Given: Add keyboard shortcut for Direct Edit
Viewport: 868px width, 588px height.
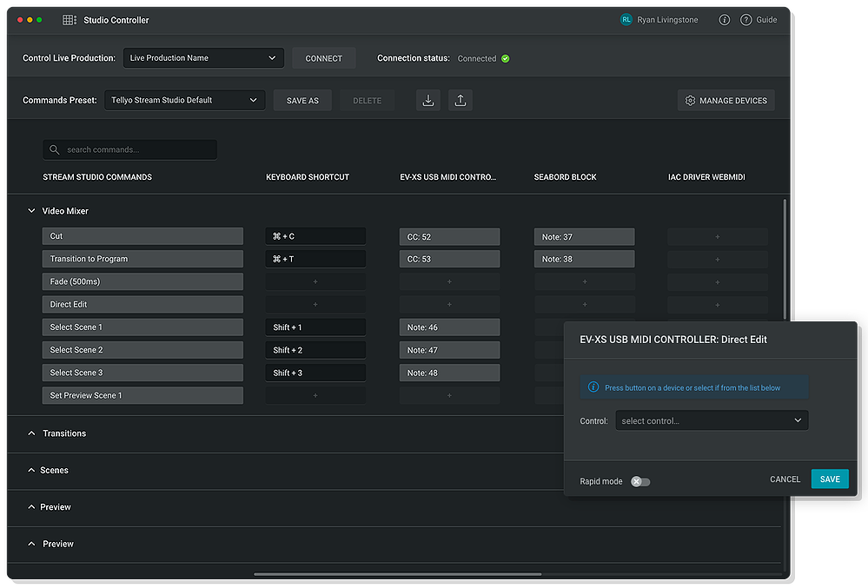Looking at the screenshot, I should point(315,304).
